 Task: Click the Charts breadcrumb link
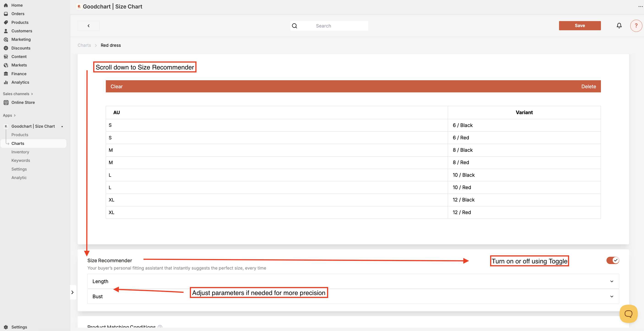pos(84,45)
